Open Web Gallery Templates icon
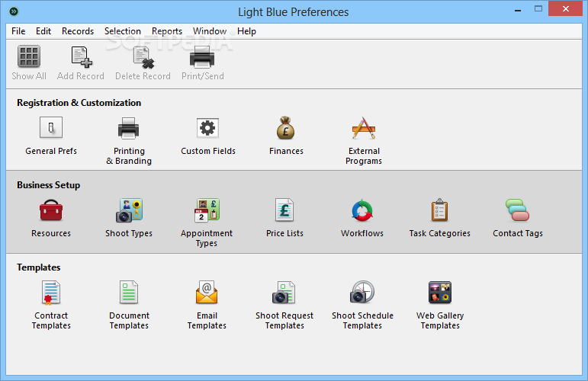588x381 pixels. [440, 293]
